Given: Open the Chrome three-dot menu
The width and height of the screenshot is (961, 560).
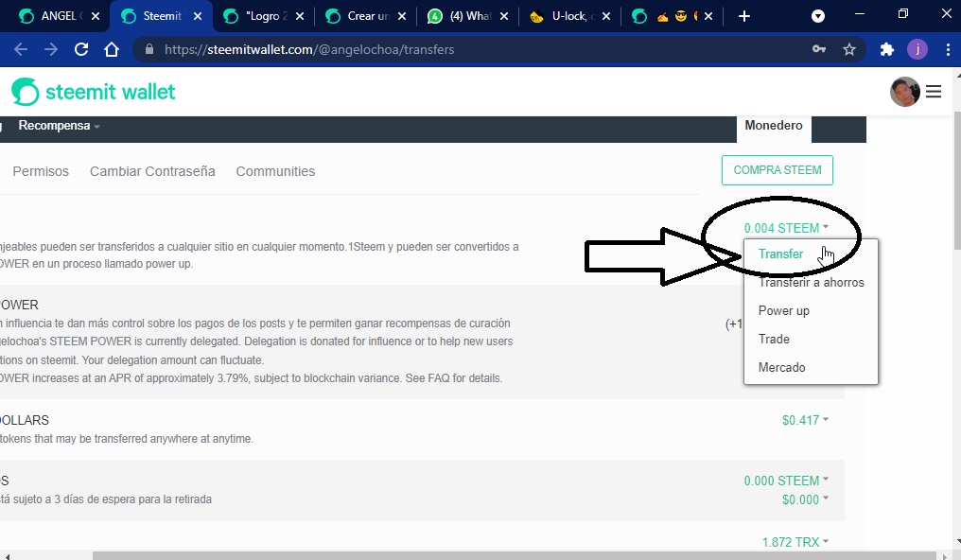Looking at the screenshot, I should [x=948, y=49].
